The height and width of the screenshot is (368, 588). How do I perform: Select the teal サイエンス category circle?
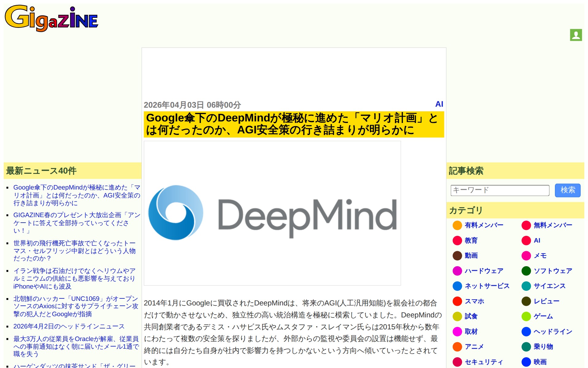pos(526,286)
